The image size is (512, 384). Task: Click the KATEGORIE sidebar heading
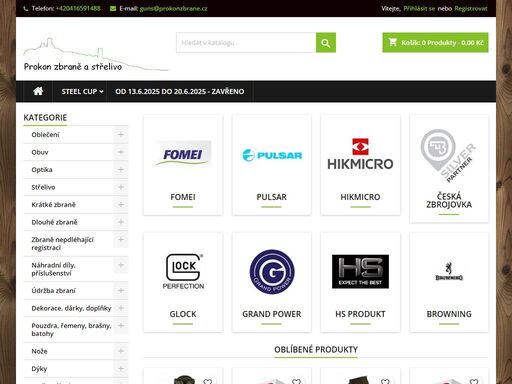[45, 117]
